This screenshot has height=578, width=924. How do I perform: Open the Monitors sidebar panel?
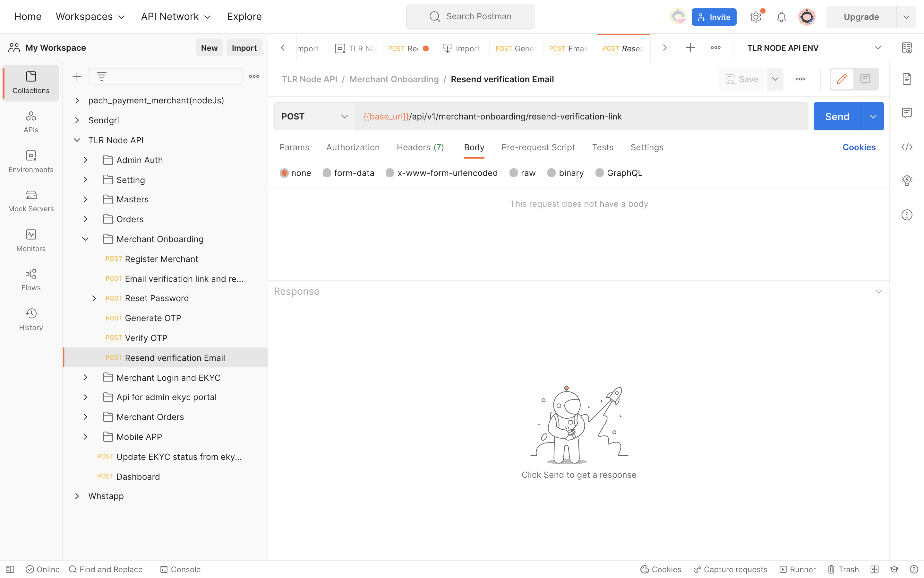[x=31, y=241]
